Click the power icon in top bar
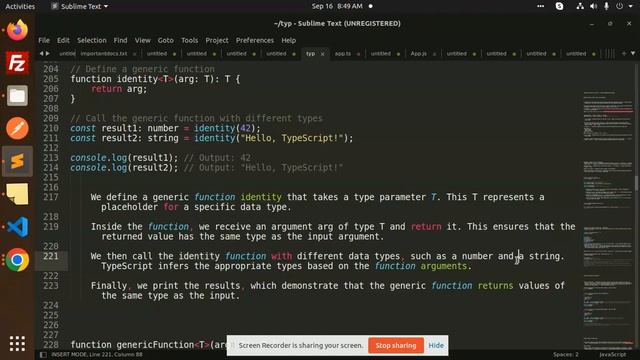640x360 pixels. coord(620,6)
